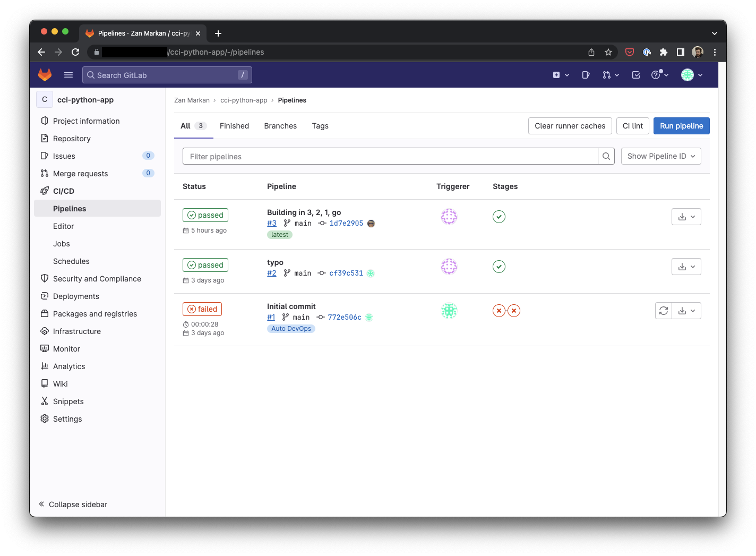756x556 pixels.
Task: Open Security and Compliance
Action: tap(97, 279)
